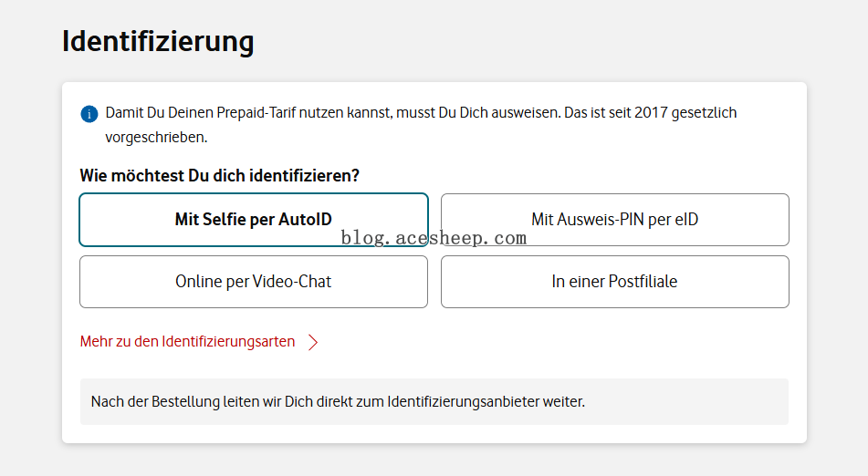Click the gray 'Nach der Bestellung' notice box
The height and width of the screenshot is (476, 868).
click(x=434, y=401)
